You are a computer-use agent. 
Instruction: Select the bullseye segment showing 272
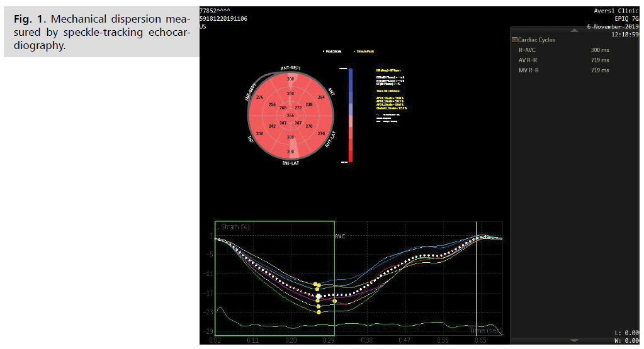tap(298, 108)
